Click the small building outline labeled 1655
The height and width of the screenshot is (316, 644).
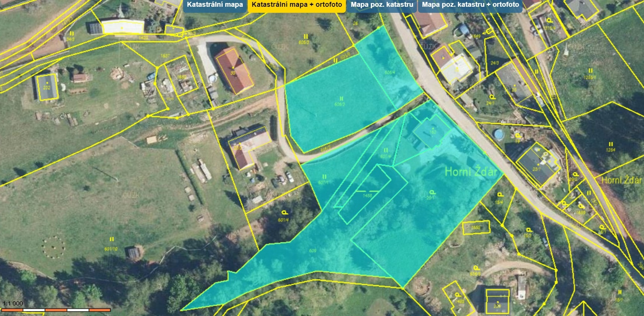[476, 228]
